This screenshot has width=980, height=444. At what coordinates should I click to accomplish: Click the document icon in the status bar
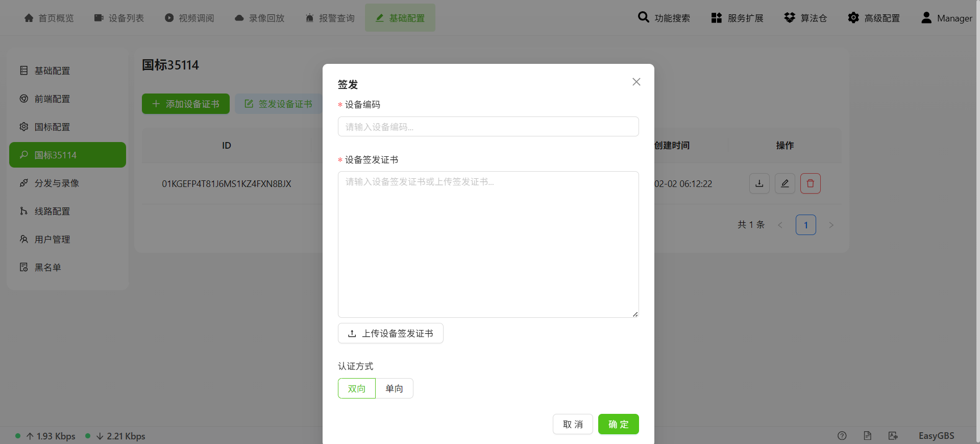868,436
